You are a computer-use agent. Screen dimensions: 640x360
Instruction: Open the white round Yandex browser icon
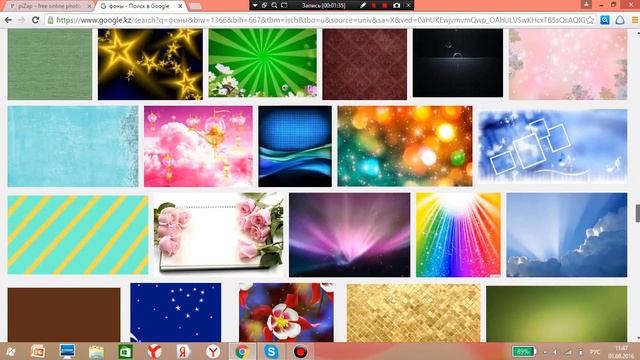213,351
